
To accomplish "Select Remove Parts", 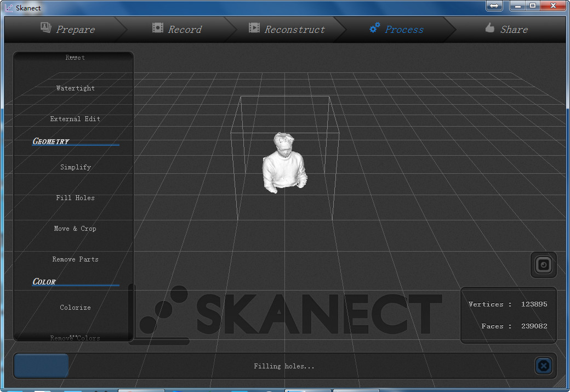I will click(75, 259).
